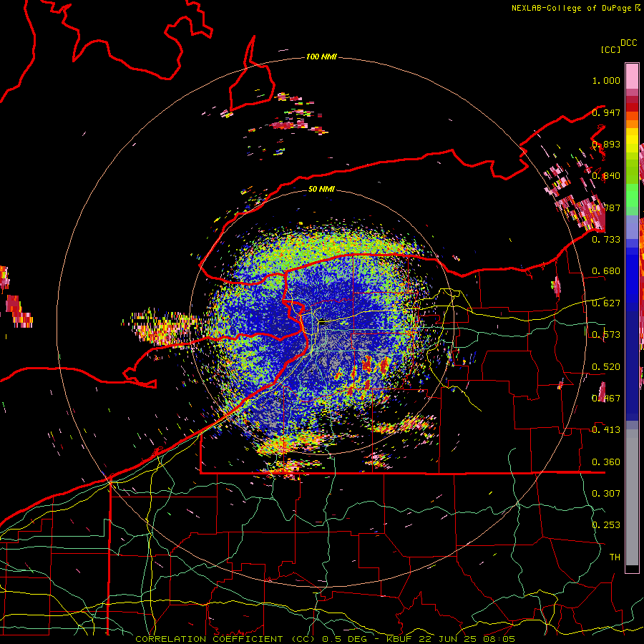644x644 pixels.
Task: Select the 0.573 legend value
Action: [606, 335]
